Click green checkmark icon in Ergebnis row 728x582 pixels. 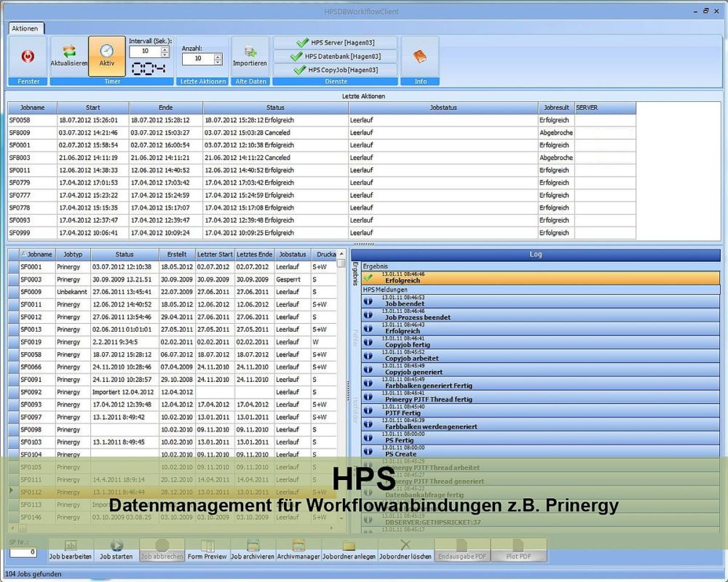click(x=368, y=278)
